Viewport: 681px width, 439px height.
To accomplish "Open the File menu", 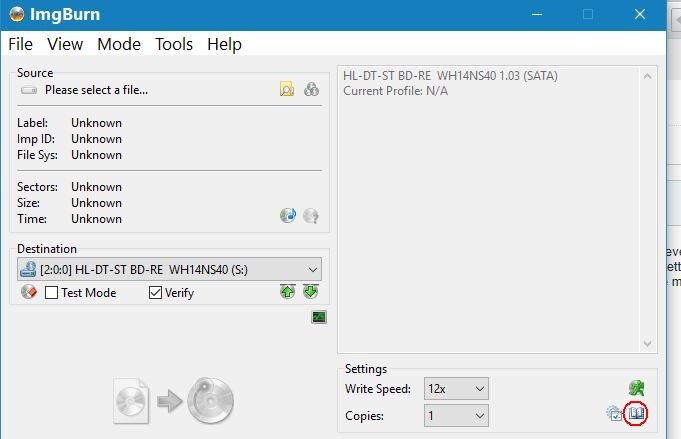I will pyautogui.click(x=20, y=44).
